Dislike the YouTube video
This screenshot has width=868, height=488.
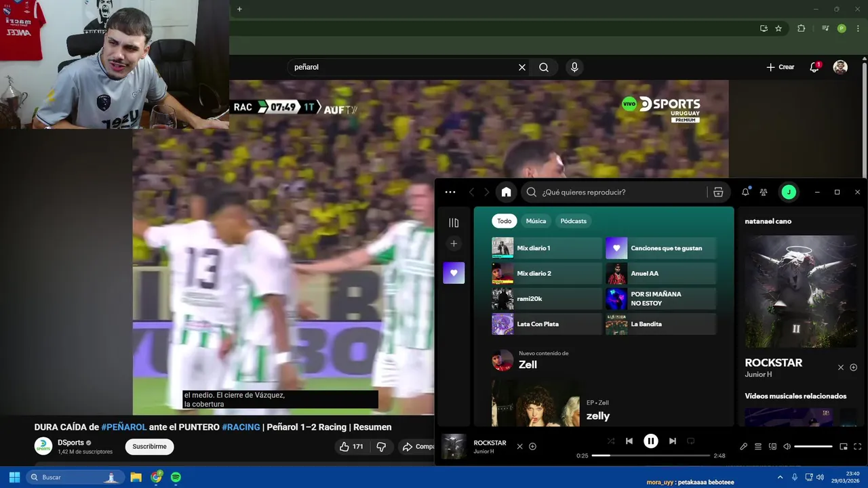click(x=381, y=447)
